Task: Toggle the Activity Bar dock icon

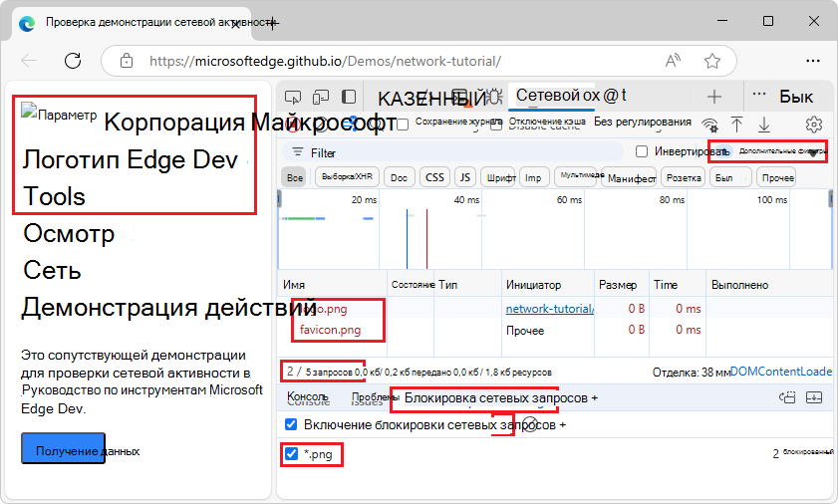Action: coord(349,97)
